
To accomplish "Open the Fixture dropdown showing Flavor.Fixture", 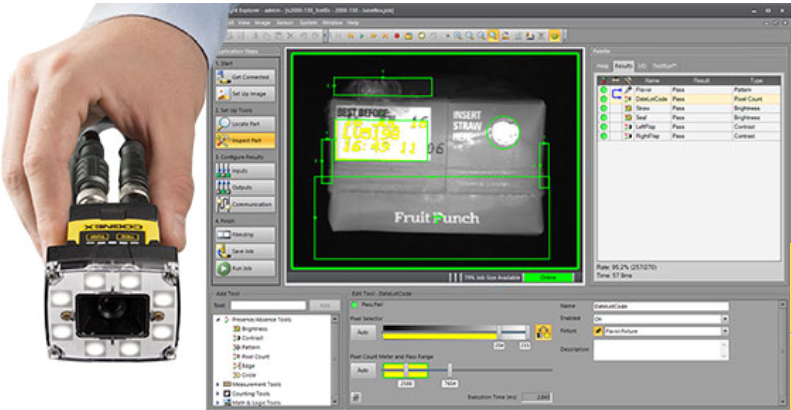I will (x=724, y=331).
